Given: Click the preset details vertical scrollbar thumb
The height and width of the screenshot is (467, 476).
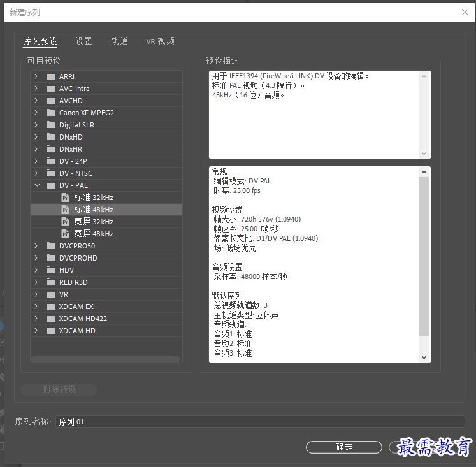Looking at the screenshot, I should coord(424,256).
